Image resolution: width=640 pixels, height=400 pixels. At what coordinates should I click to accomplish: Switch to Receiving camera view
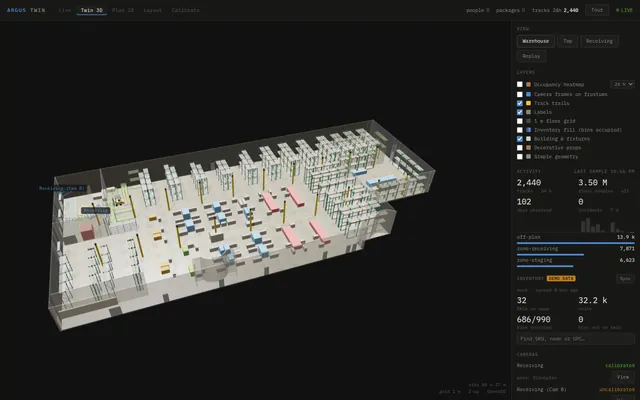[x=599, y=41]
